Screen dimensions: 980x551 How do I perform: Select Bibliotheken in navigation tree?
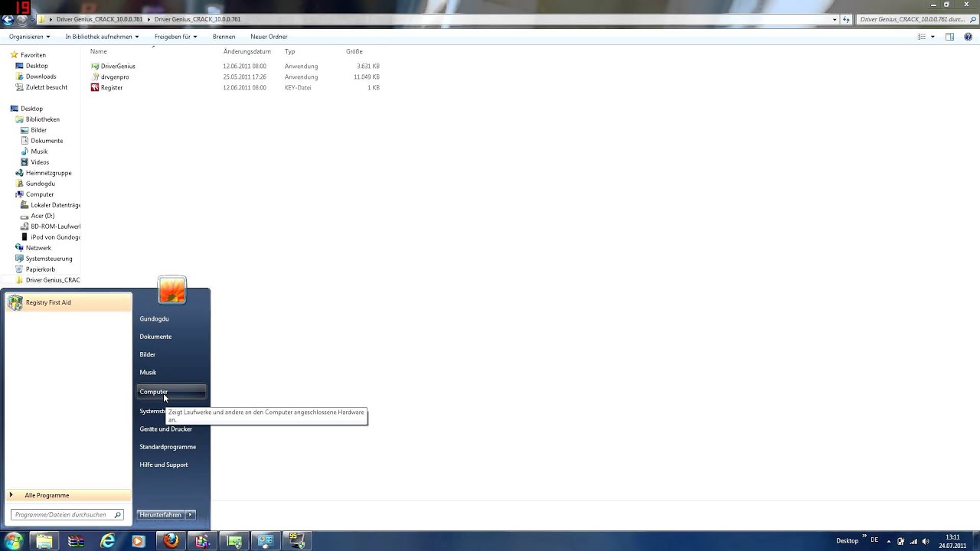(42, 119)
